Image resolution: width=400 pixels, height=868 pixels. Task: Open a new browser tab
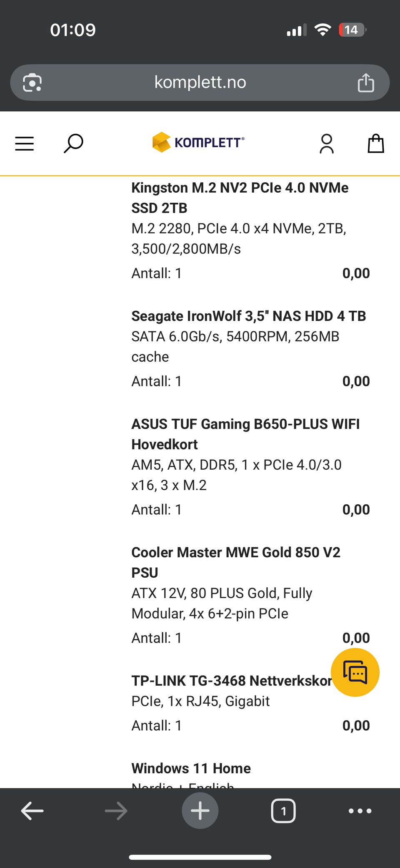200,811
